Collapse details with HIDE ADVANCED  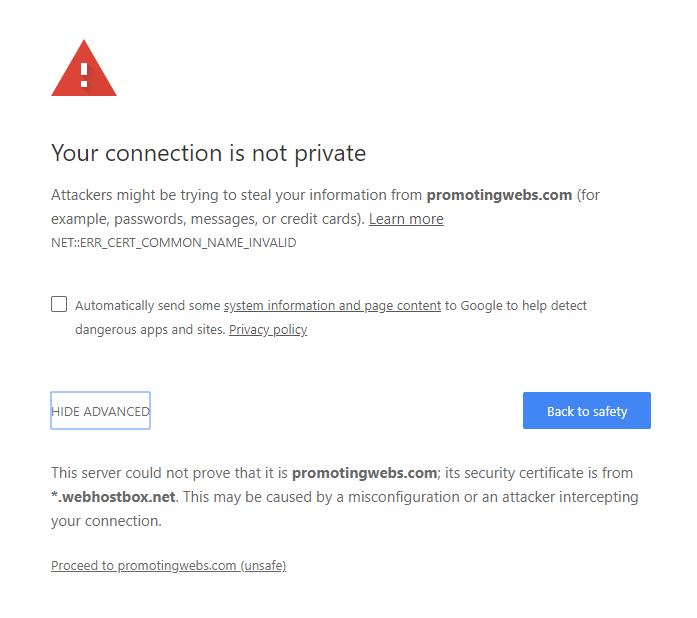(x=100, y=411)
